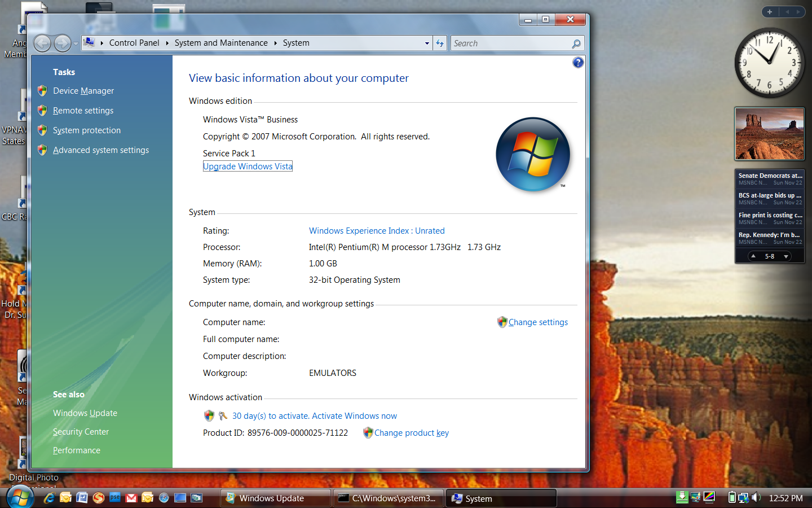Image resolution: width=812 pixels, height=508 pixels.
Task: Open Rep. Kennedy headline in feed gadget
Action: click(770, 238)
